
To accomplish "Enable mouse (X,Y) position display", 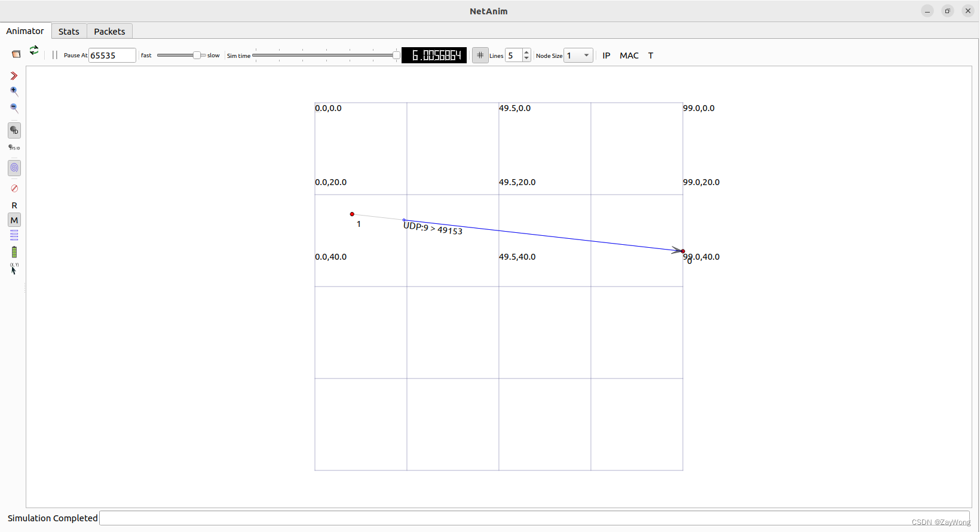I will coord(14,269).
